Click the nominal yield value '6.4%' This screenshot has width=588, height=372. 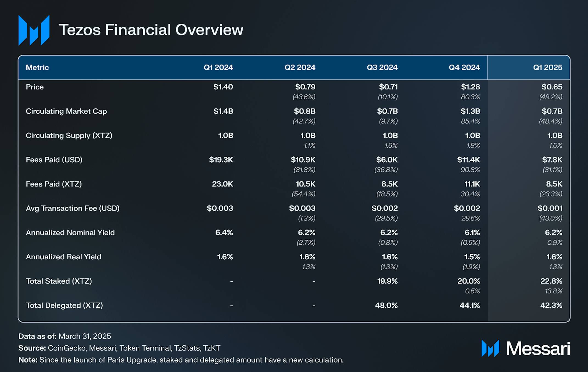tap(224, 233)
